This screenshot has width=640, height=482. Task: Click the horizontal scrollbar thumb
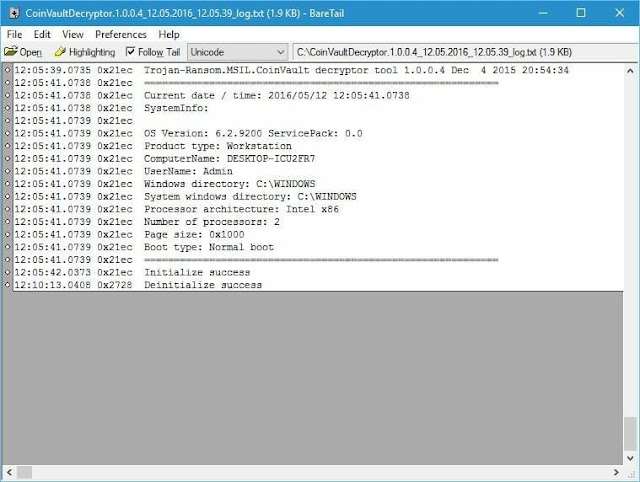click(24, 473)
